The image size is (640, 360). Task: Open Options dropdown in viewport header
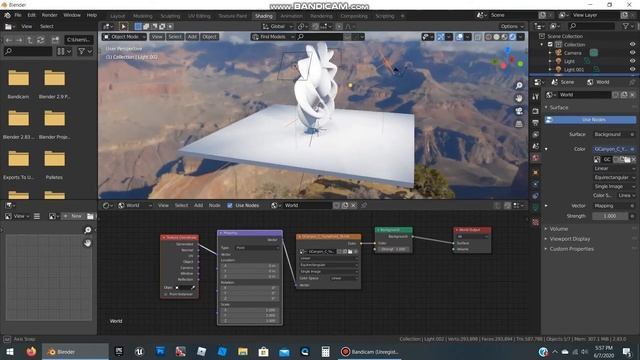pos(512,26)
